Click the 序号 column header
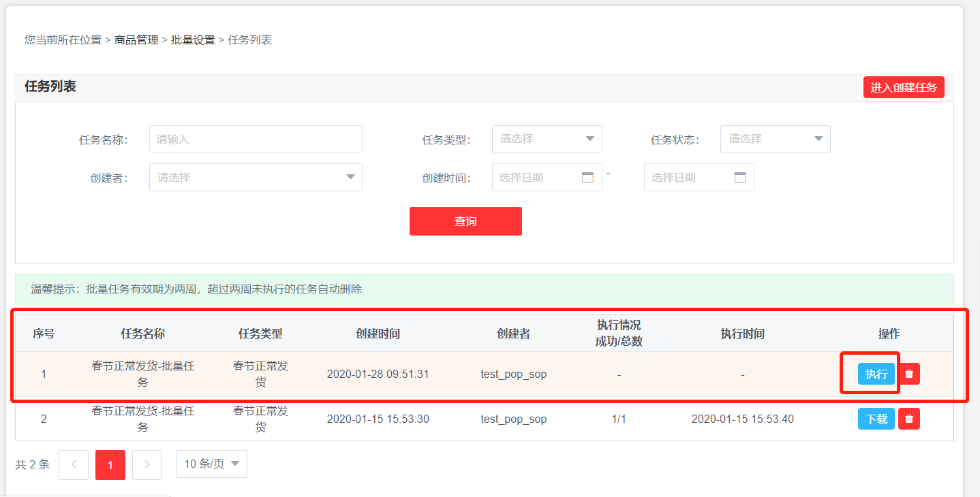This screenshot has width=980, height=497. tap(44, 334)
